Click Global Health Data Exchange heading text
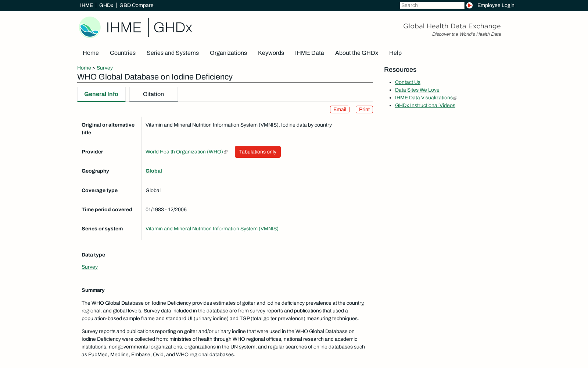This screenshot has width=588, height=368. pyautogui.click(x=452, y=26)
